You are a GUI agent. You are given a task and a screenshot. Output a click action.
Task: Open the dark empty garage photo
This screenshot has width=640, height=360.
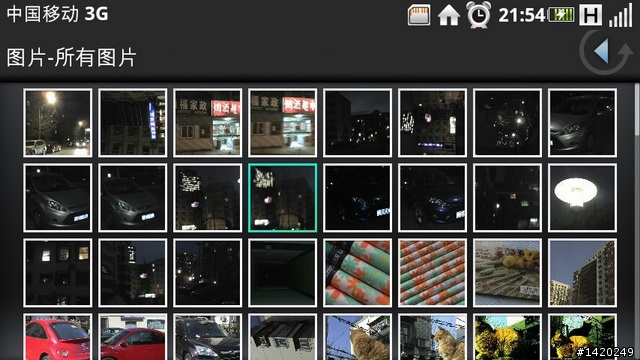[282, 273]
